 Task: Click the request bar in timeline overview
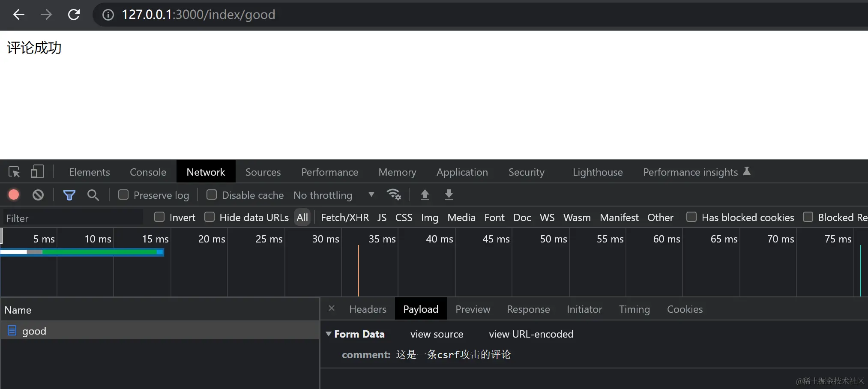tap(82, 252)
